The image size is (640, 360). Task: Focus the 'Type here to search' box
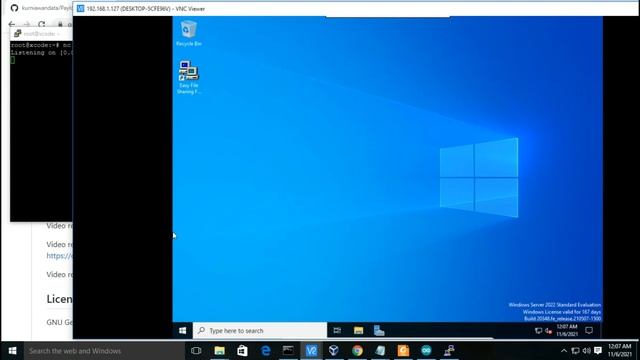(260, 331)
